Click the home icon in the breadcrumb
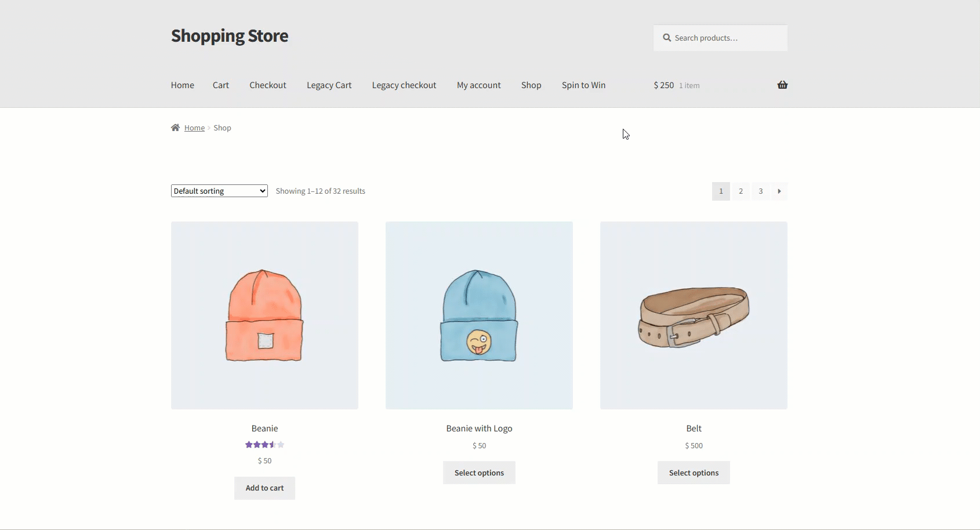The width and height of the screenshot is (980, 530). pyautogui.click(x=175, y=128)
